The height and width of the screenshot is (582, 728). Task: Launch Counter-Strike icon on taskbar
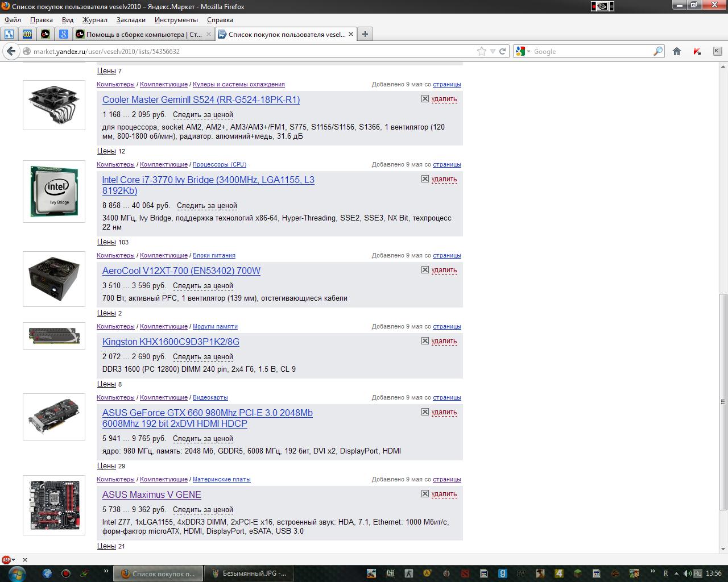409,573
